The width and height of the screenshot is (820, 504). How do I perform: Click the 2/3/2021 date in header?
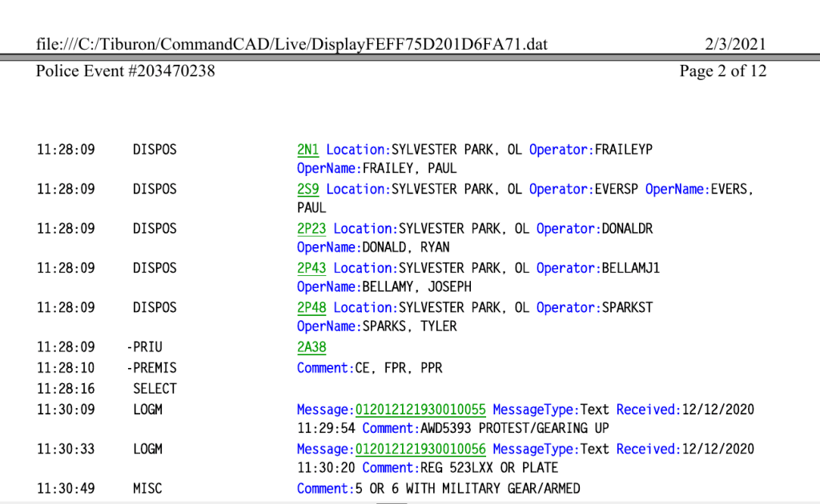[736, 44]
